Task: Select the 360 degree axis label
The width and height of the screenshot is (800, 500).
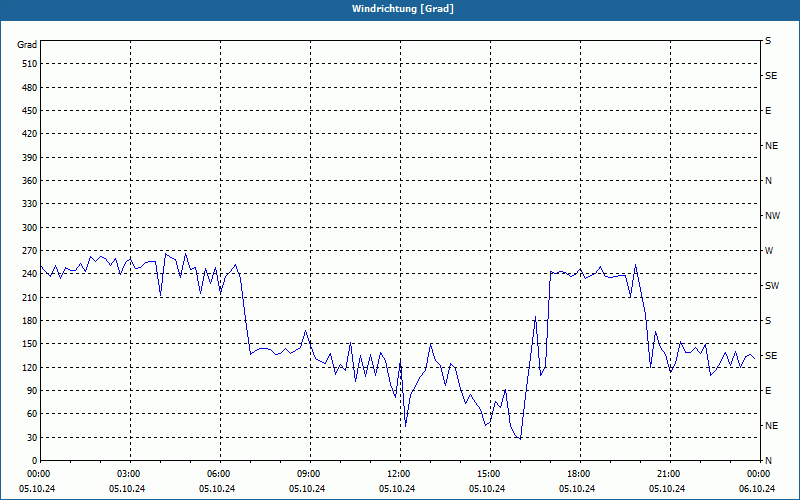Action: 30,181
